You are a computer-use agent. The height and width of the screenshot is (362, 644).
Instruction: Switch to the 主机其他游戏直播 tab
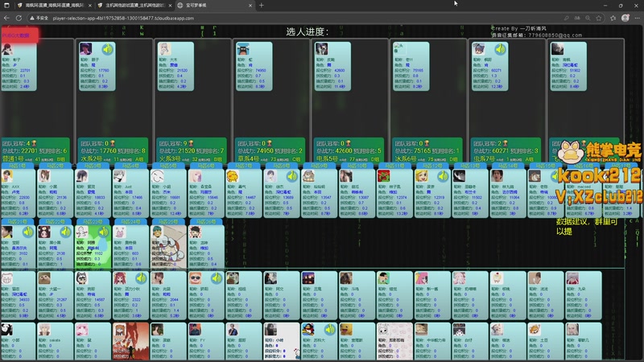click(x=134, y=6)
